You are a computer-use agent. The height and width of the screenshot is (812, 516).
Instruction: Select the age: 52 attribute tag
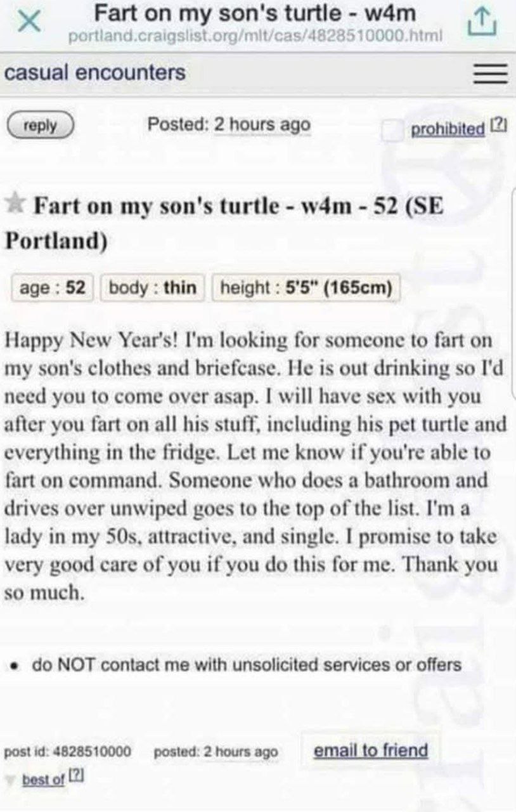[52, 289]
